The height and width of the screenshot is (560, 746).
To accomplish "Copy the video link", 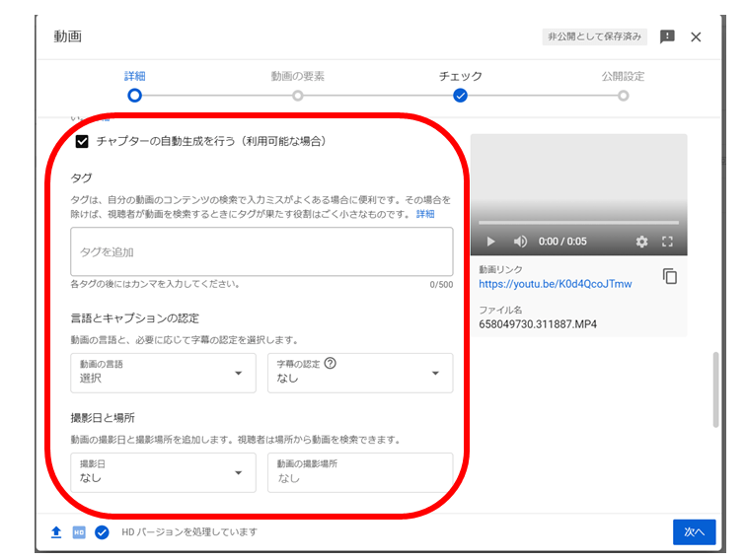I will (670, 276).
